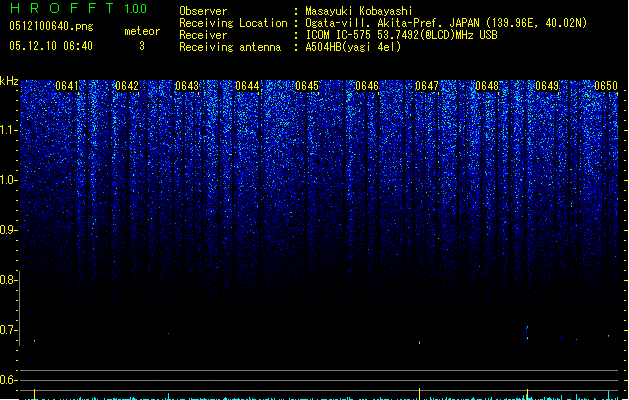Click the Receiving antenna label
The width and height of the screenshot is (629, 400).
tap(230, 47)
